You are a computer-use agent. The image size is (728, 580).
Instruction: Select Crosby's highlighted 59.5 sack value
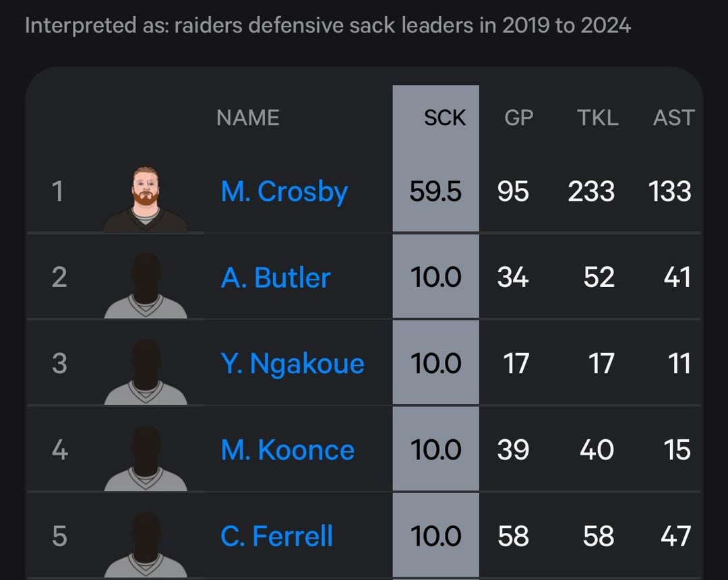pyautogui.click(x=435, y=191)
